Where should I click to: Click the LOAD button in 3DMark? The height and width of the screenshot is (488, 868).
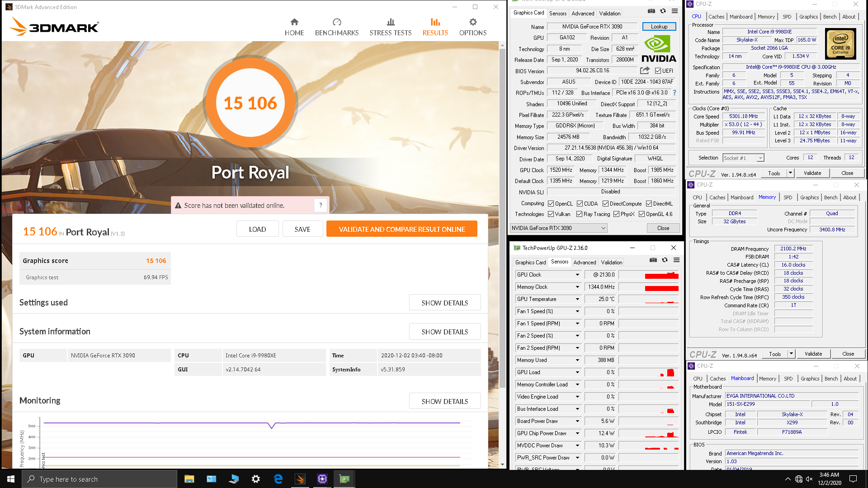tap(257, 229)
